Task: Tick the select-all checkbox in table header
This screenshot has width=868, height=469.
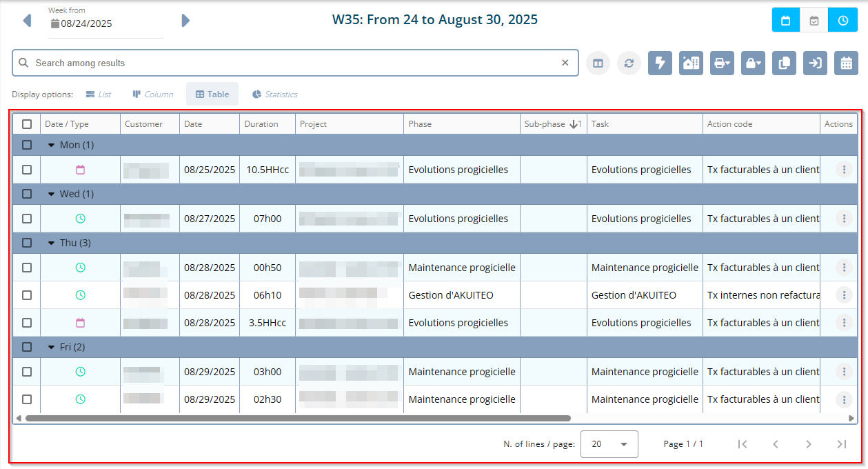Action: click(x=27, y=124)
